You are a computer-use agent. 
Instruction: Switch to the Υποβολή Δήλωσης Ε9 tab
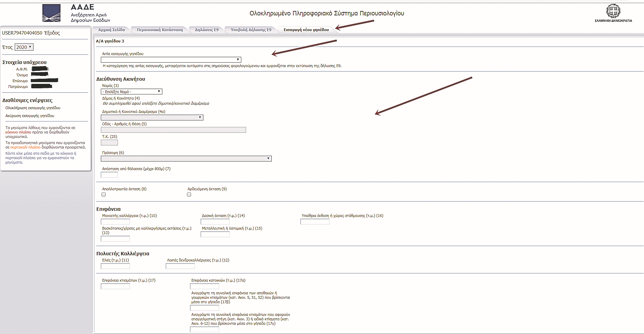click(x=251, y=30)
